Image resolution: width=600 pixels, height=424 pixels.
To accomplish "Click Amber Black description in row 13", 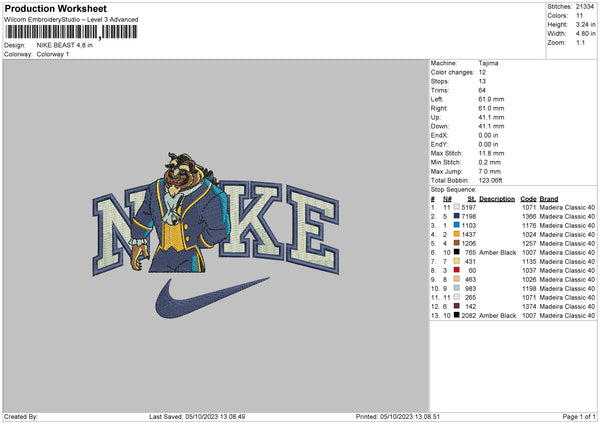I will (497, 315).
